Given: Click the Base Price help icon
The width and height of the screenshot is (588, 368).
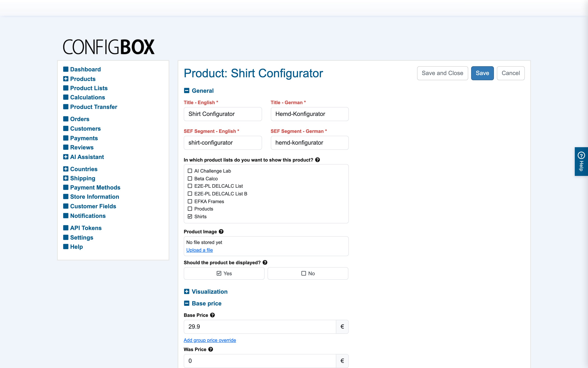Looking at the screenshot, I should point(212,315).
